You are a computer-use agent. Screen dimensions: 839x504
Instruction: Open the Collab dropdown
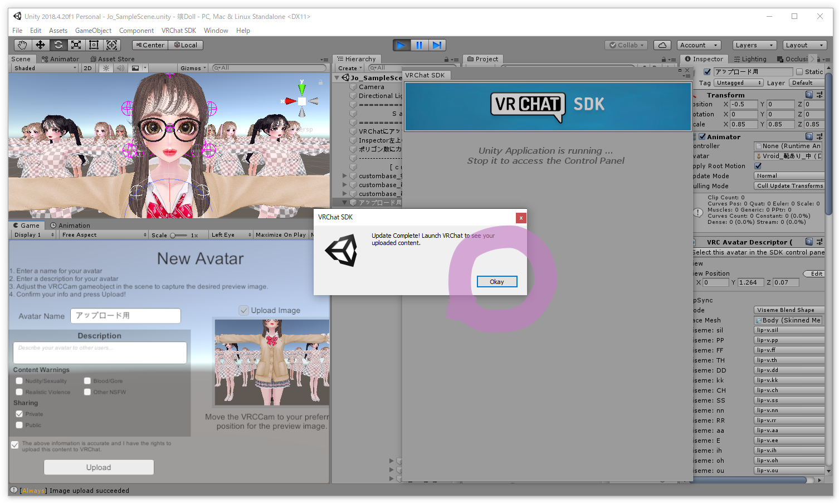coord(627,45)
